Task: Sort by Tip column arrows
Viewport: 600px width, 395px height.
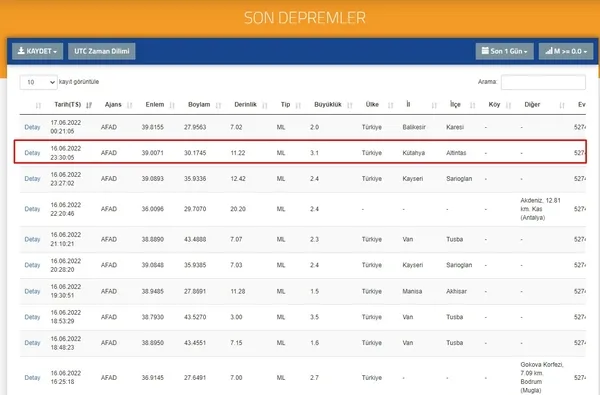Action: click(x=298, y=105)
